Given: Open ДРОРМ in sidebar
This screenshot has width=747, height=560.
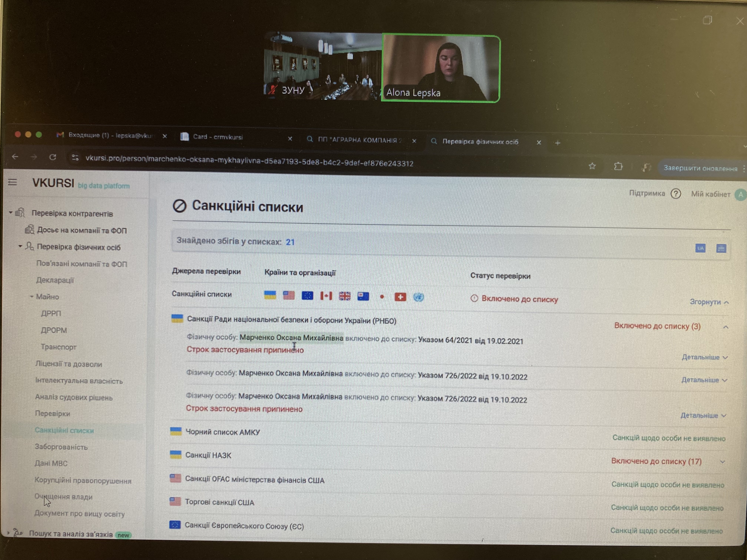Looking at the screenshot, I should [54, 330].
